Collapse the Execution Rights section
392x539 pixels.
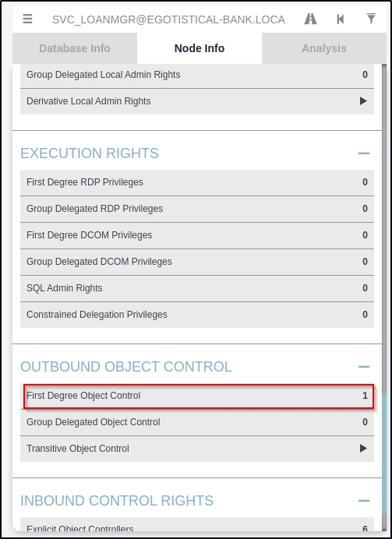(x=364, y=153)
